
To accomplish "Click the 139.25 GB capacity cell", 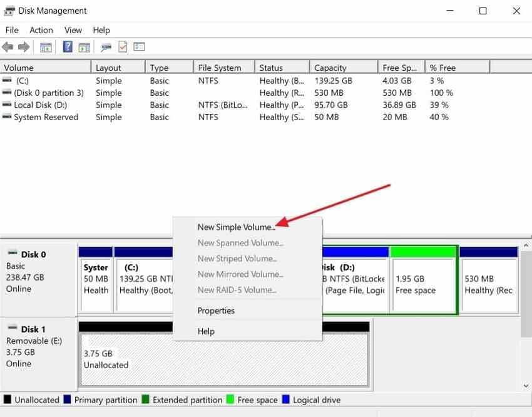I will 333,81.
